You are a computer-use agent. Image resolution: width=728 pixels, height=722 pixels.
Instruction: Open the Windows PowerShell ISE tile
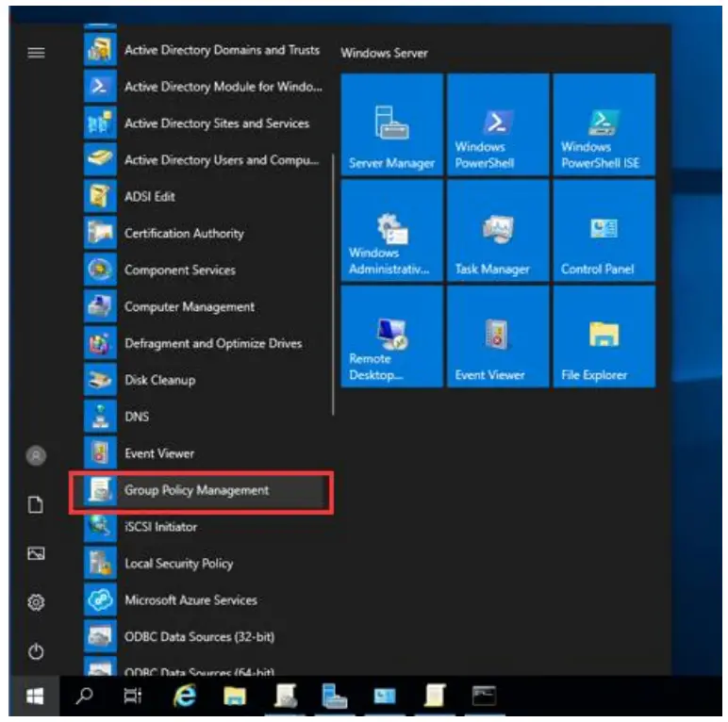point(604,124)
